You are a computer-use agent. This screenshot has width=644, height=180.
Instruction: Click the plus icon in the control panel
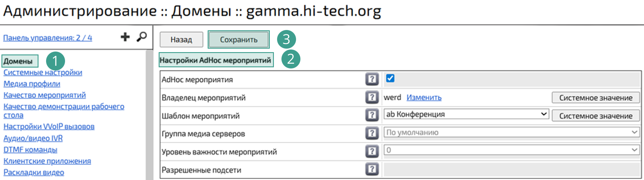pyautogui.click(x=125, y=37)
